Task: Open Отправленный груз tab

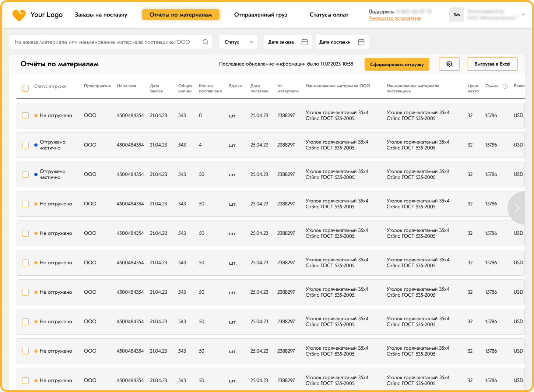Action: coord(261,15)
